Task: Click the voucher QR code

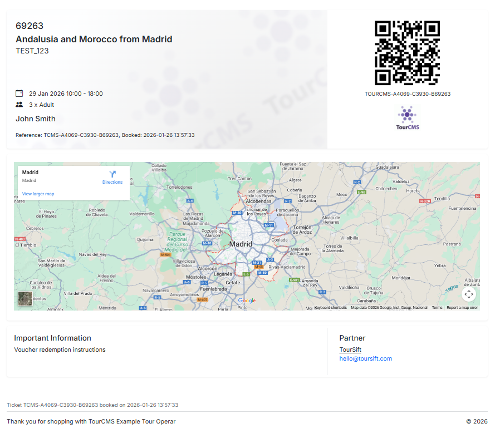Action: [x=407, y=53]
